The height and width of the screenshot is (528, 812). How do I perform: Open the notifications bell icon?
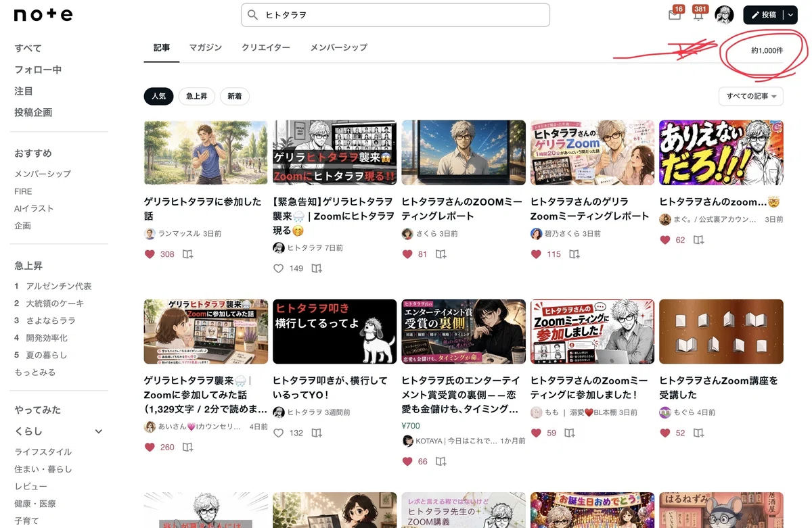point(699,15)
